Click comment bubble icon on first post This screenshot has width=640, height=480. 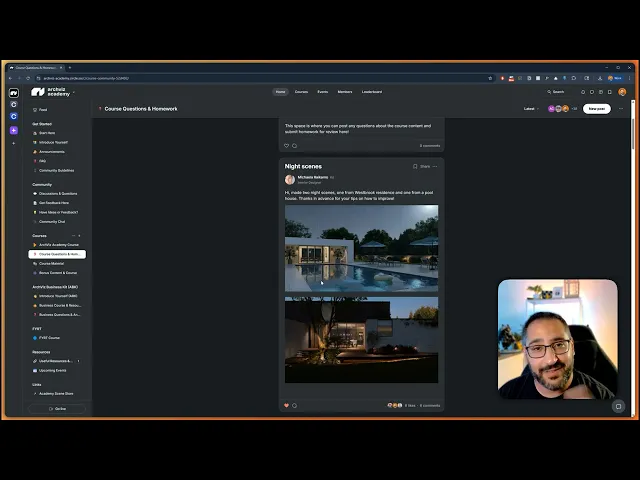tap(294, 146)
